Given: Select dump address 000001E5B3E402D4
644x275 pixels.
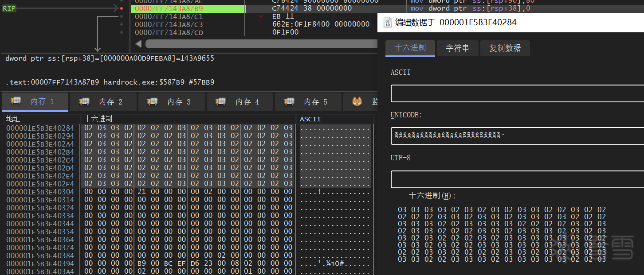Looking at the screenshot, I should click(x=40, y=168).
